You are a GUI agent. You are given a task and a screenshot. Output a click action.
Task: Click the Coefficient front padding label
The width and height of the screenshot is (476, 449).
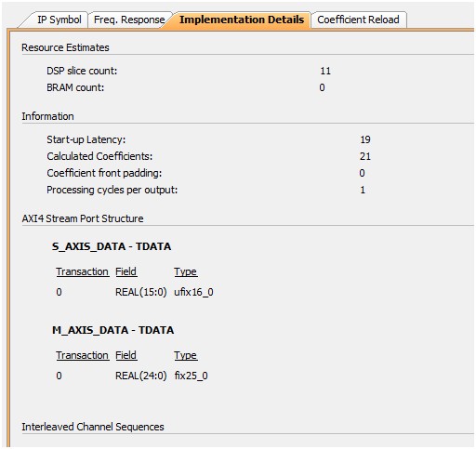(104, 173)
